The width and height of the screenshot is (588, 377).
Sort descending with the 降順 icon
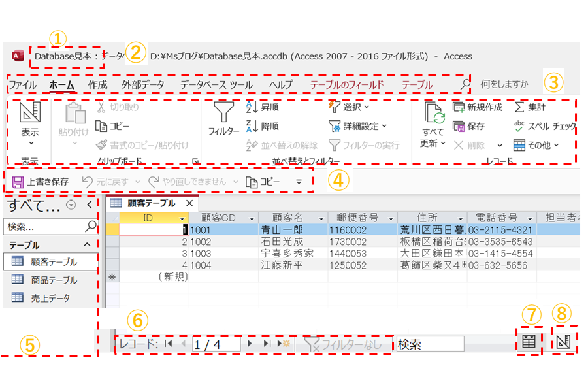tap(253, 126)
